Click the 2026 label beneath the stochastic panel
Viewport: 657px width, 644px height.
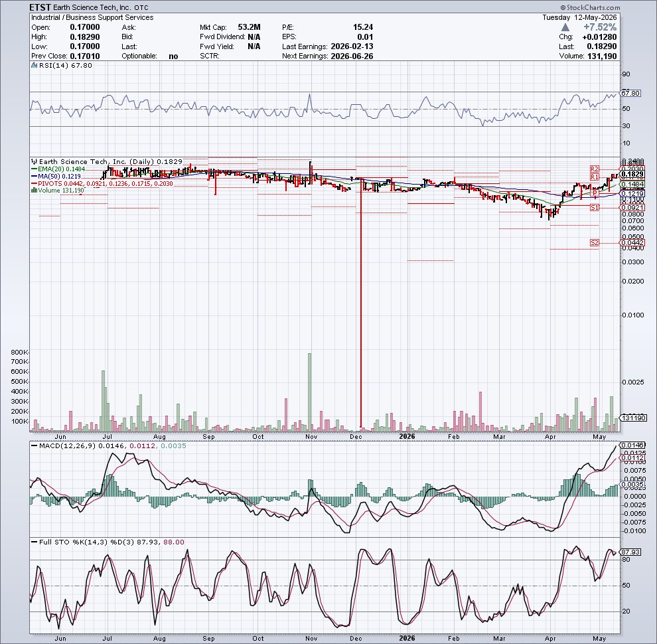407,638
